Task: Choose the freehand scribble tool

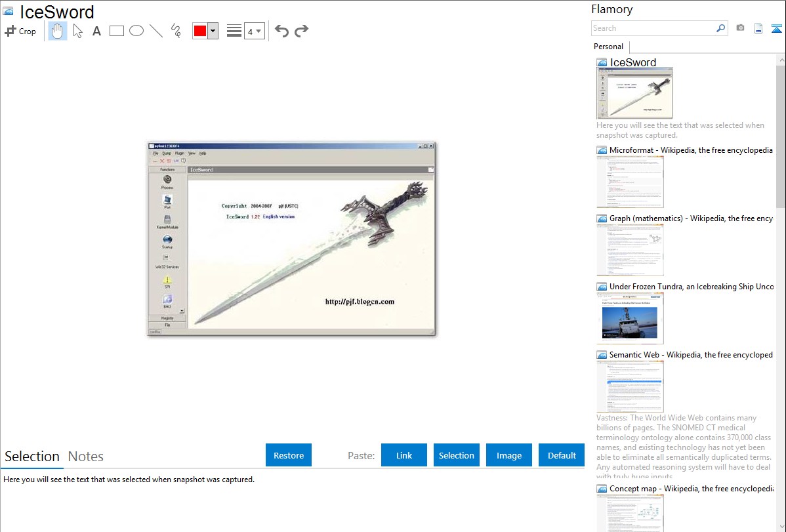Action: coord(176,31)
